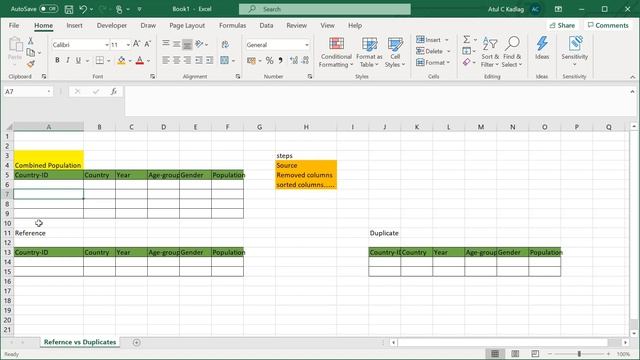Screen dimensions: 640x360
Task: Toggle AutoSave switch
Action: click(x=49, y=9)
